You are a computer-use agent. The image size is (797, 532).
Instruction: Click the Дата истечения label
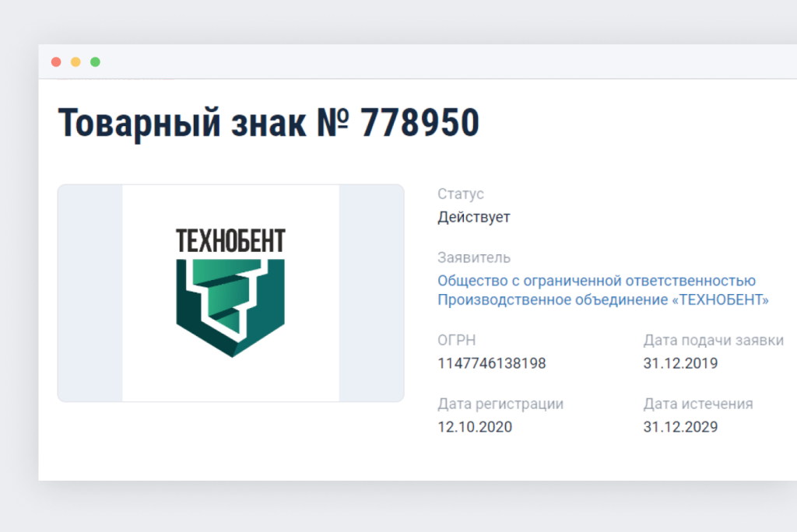coord(698,404)
